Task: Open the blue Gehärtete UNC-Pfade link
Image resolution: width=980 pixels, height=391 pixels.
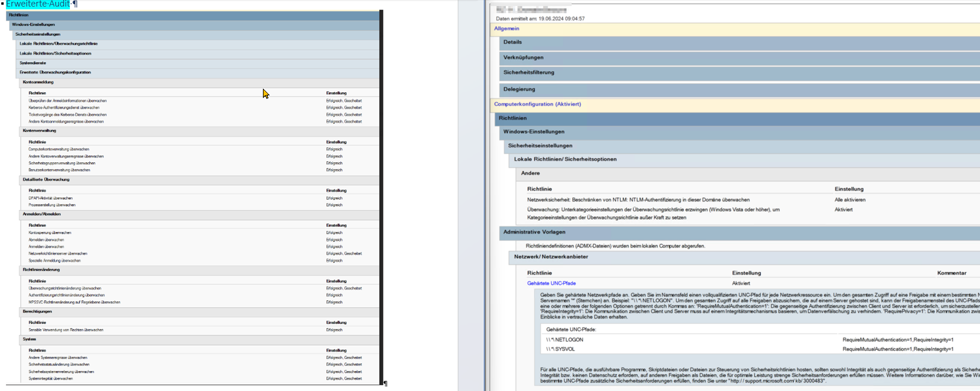Action: pyautogui.click(x=551, y=284)
